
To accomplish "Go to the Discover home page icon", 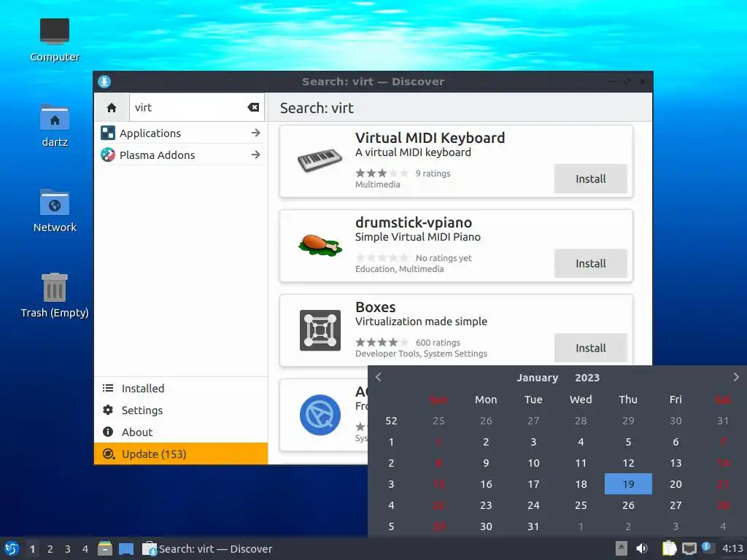I will tap(112, 108).
